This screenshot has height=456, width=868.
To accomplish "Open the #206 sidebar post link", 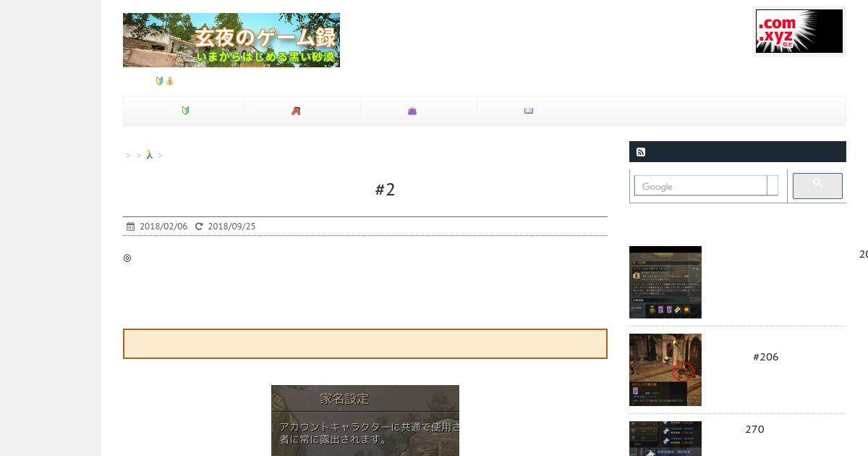I will 765,357.
